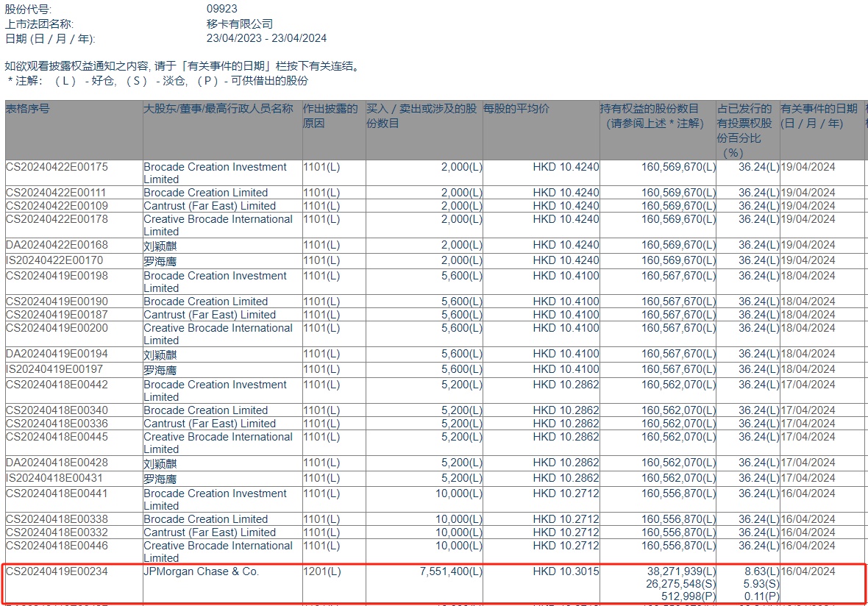Click the 38,271,939(L) long position figure
Viewport: 868px width, 606px height.
pos(681,571)
